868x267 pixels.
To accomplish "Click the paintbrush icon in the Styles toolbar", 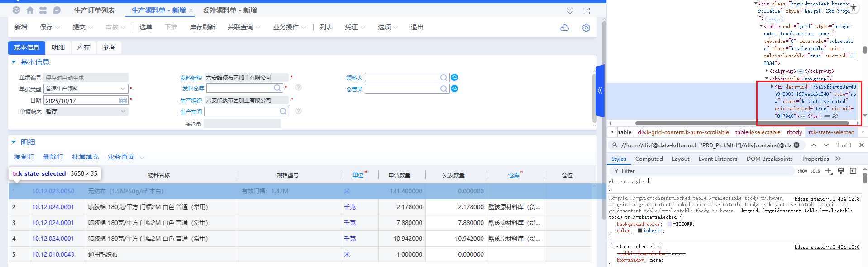I will [x=841, y=171].
